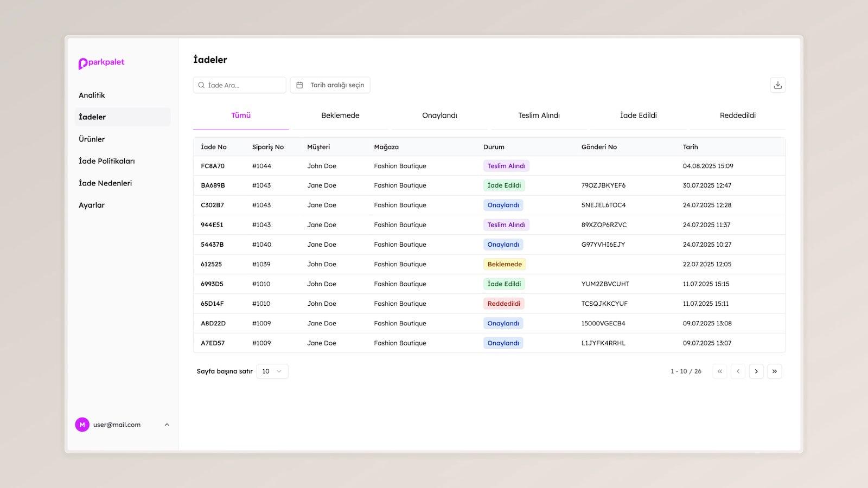This screenshot has width=868, height=488.
Task: Go to the next page arrow
Action: [756, 371]
